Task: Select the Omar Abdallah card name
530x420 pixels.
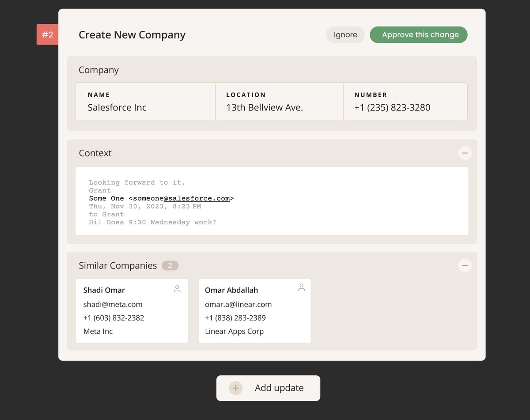Action: coord(231,290)
